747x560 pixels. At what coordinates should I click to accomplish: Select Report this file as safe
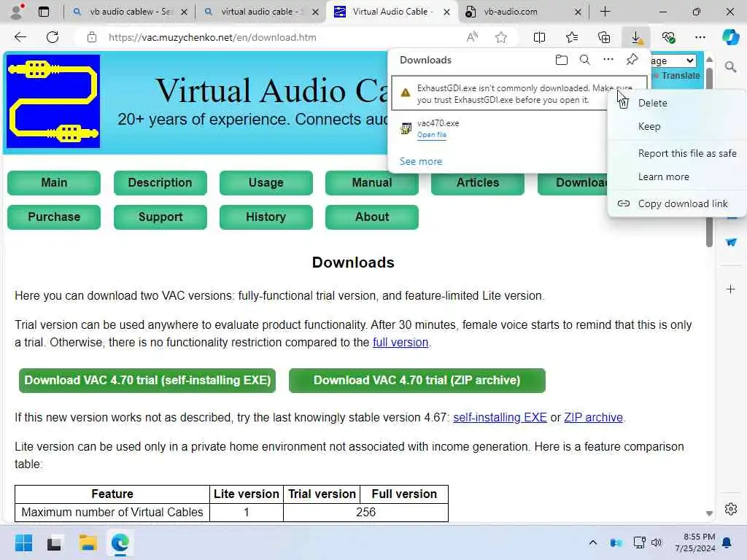point(687,153)
